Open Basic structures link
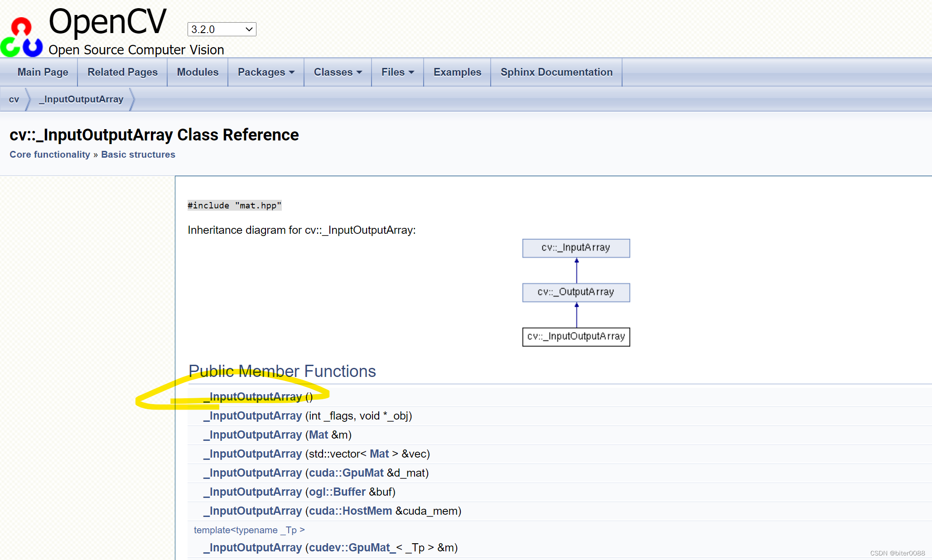 click(x=138, y=154)
